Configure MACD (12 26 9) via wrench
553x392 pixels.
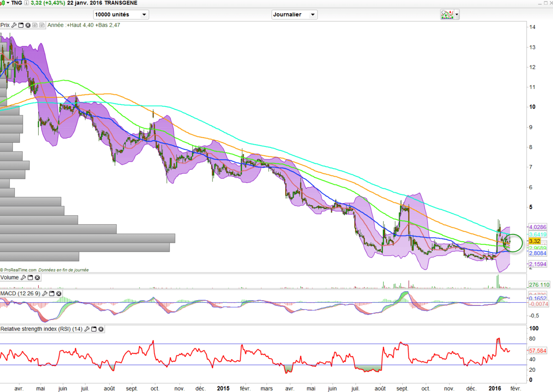tap(45, 293)
